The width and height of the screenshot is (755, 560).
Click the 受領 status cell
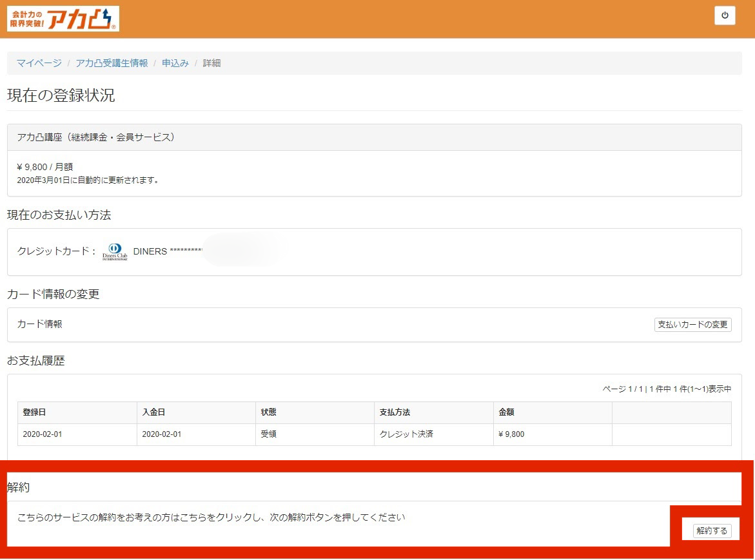(x=268, y=434)
